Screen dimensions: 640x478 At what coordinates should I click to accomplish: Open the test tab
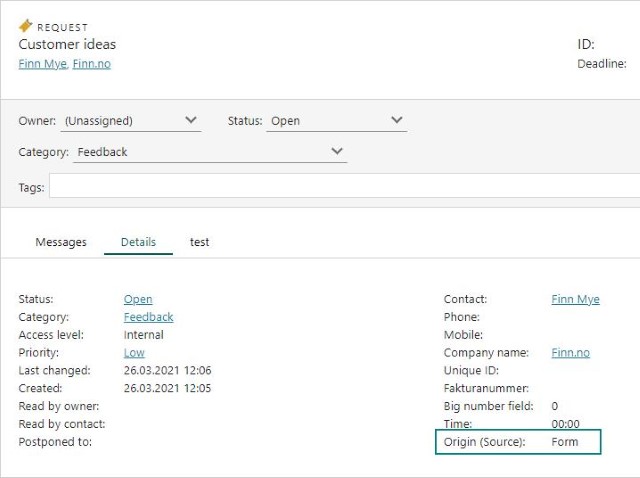click(x=200, y=242)
